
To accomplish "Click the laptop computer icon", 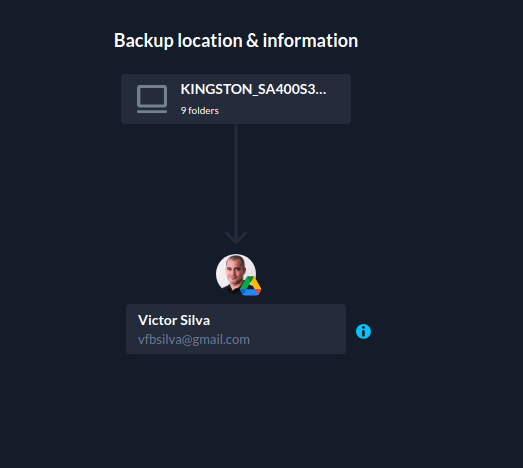I will tap(152, 99).
